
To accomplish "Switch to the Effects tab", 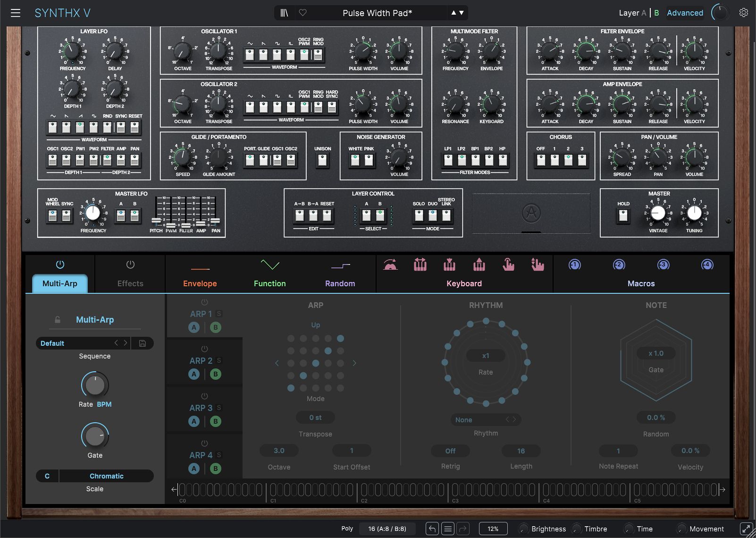I will coord(130,283).
